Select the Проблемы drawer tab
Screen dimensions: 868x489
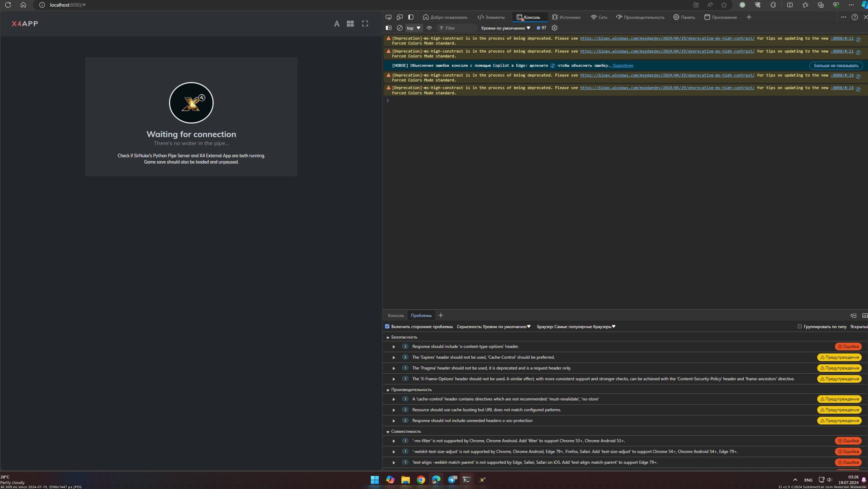pyautogui.click(x=421, y=315)
